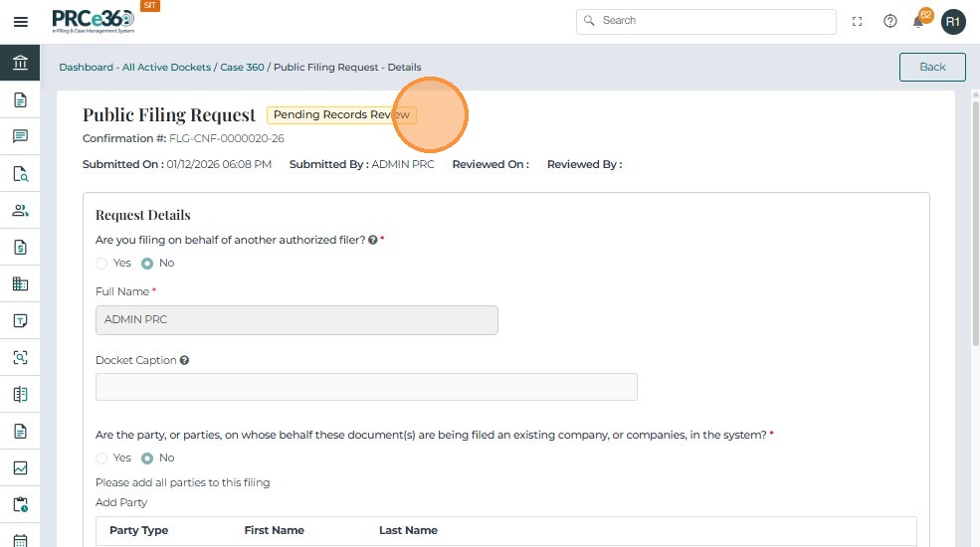Open the users group sidebar icon
Screen dimensions: 980x547
point(20,210)
